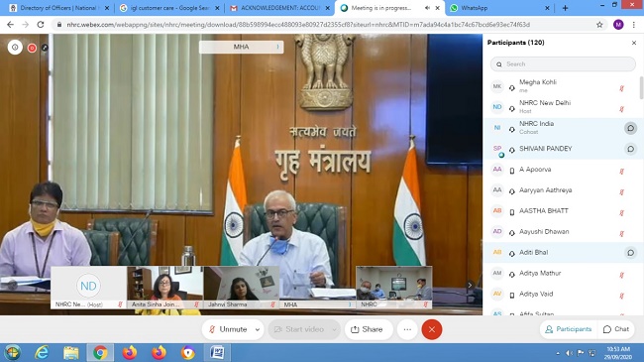Viewport: 644px width, 362px height.
Task: Select the Jahnvi Sharma video thumbnail
Action: 242,288
